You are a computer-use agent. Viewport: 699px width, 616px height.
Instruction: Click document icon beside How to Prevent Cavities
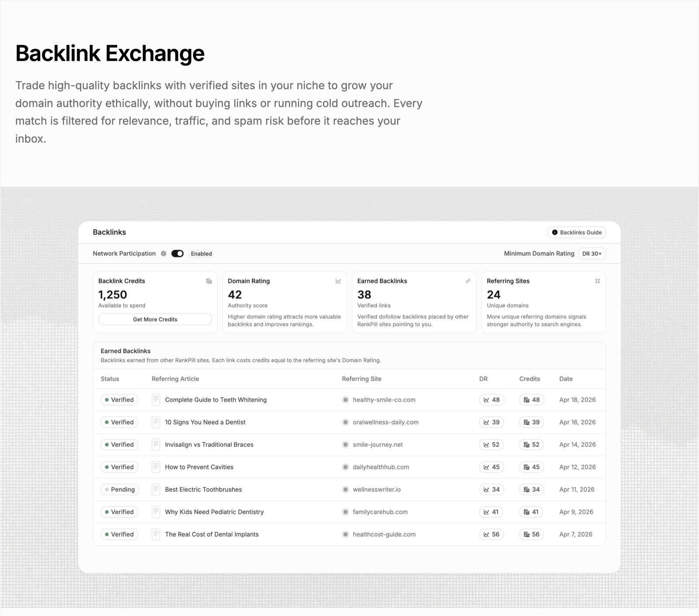(x=156, y=467)
